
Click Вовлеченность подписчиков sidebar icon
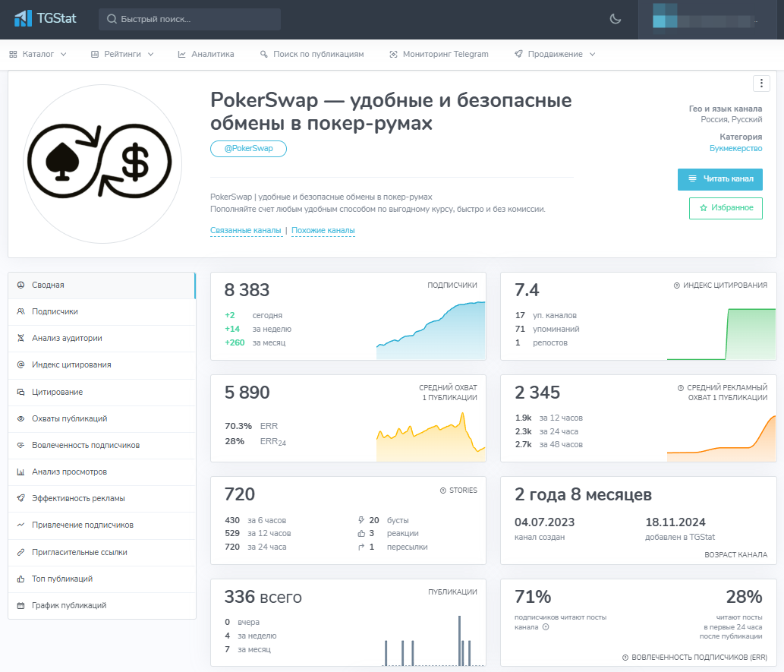(x=20, y=445)
